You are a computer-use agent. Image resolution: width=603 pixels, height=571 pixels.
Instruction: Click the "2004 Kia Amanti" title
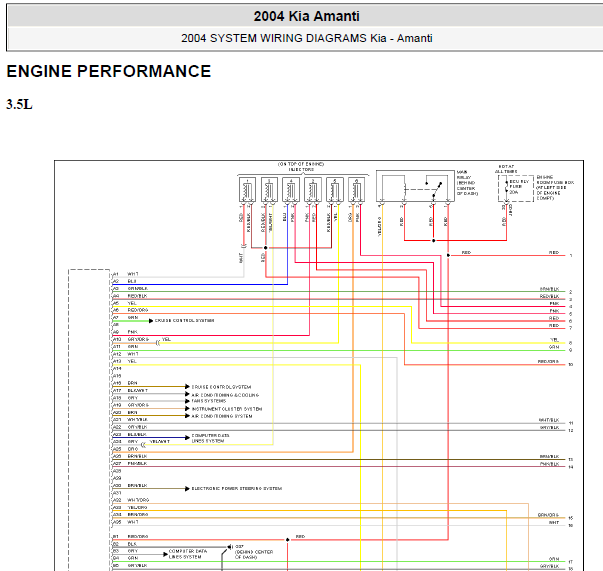(306, 16)
